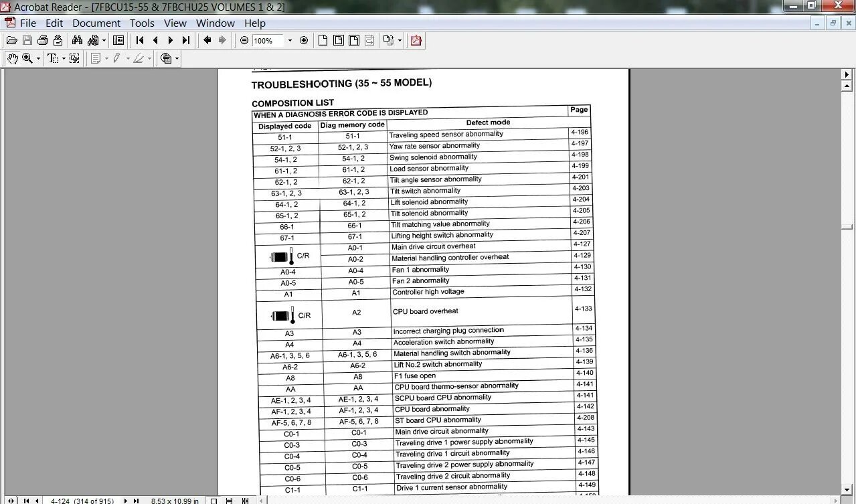Go to last page in top toolbar
This screenshot has width=856, height=504.
[x=186, y=40]
